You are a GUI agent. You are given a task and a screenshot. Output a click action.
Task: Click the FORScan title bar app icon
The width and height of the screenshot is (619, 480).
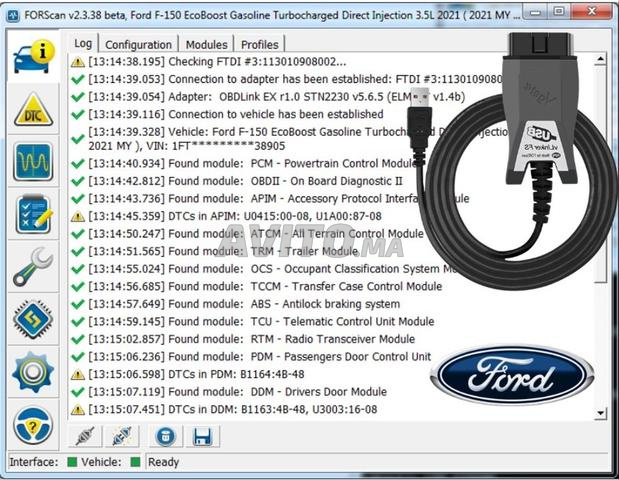(x=13, y=15)
